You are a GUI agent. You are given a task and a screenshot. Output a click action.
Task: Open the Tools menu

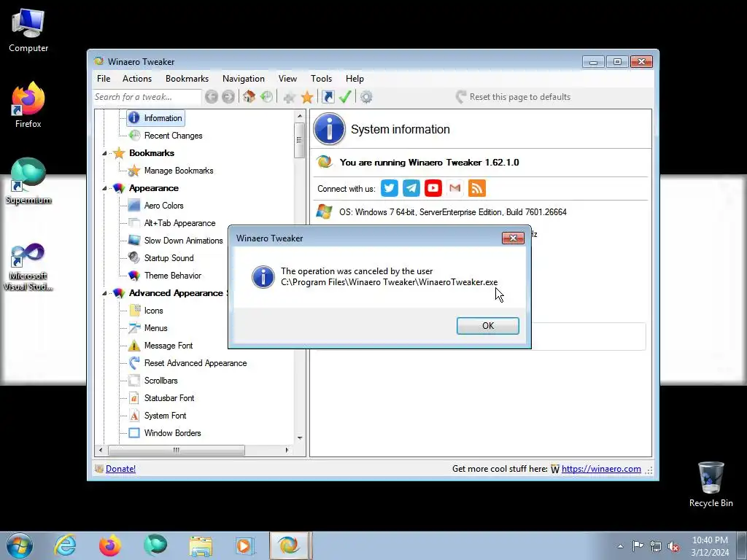pyautogui.click(x=321, y=79)
